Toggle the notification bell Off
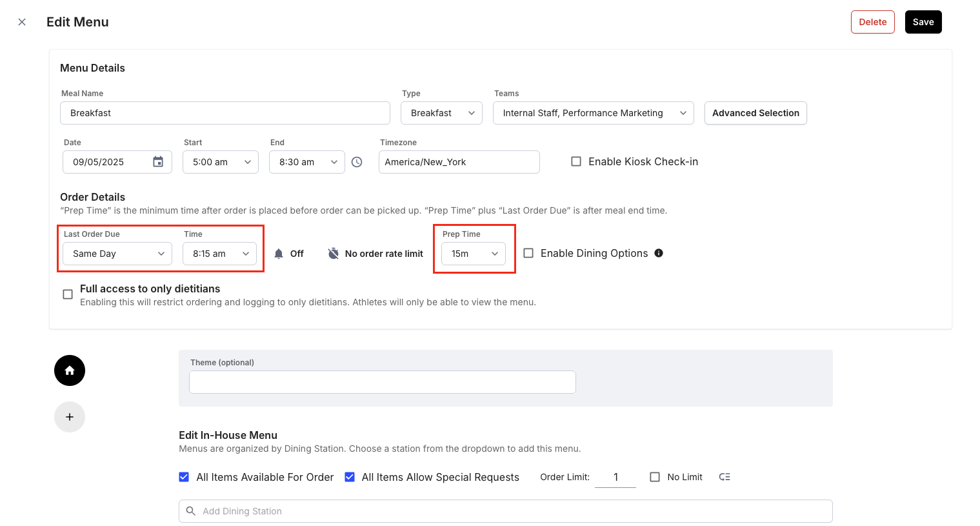The image size is (980, 526). [x=288, y=254]
